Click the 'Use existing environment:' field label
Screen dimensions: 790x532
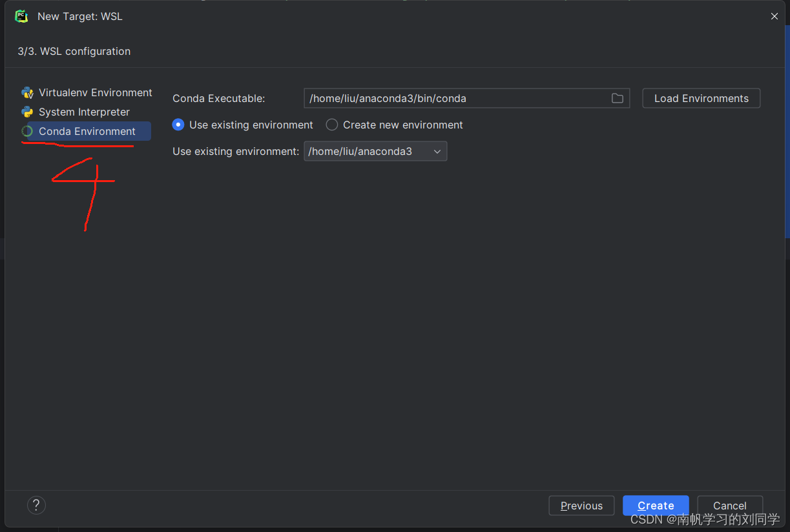[x=236, y=151]
